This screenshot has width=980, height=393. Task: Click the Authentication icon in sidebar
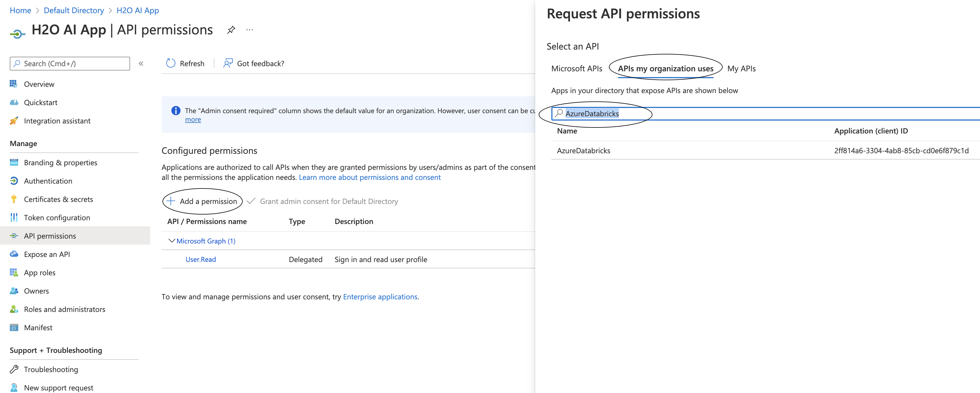click(x=14, y=181)
